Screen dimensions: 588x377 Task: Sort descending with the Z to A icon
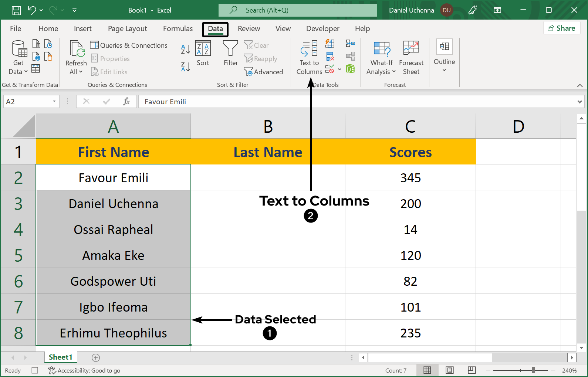click(x=186, y=67)
